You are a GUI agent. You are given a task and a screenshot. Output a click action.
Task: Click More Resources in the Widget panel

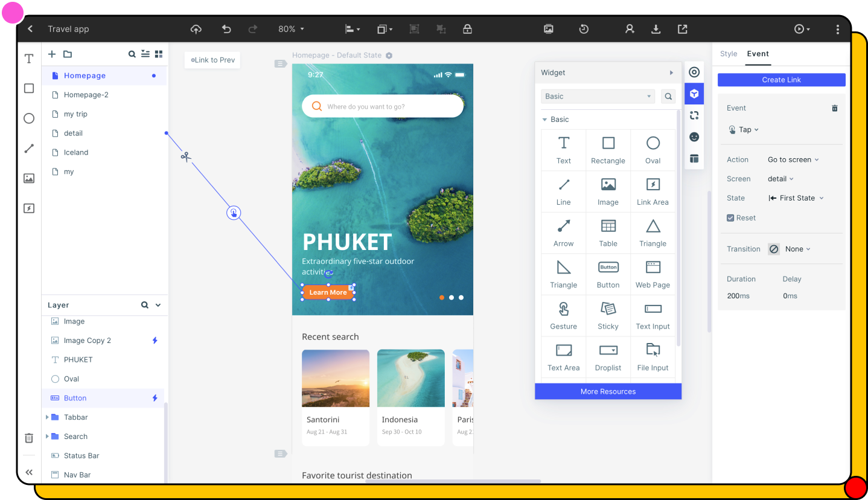click(x=608, y=391)
